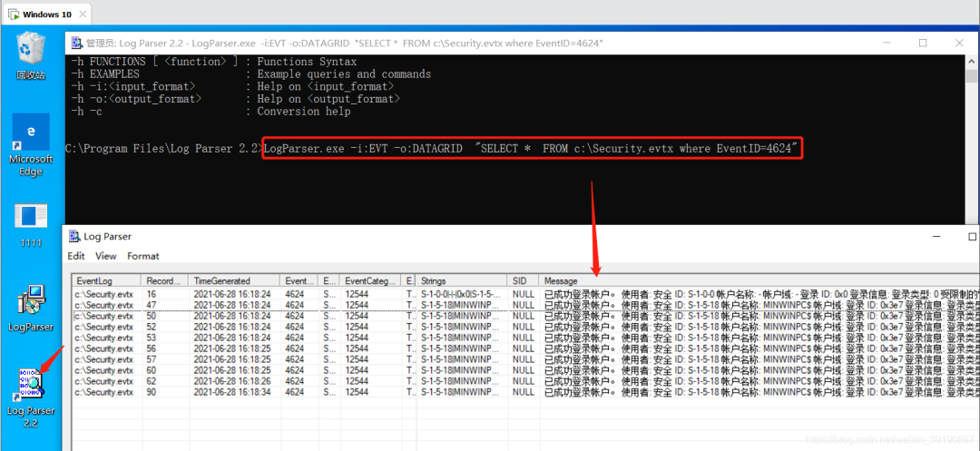This screenshot has width=980, height=451.
Task: Select the row with record number 57
Action: pos(525,359)
